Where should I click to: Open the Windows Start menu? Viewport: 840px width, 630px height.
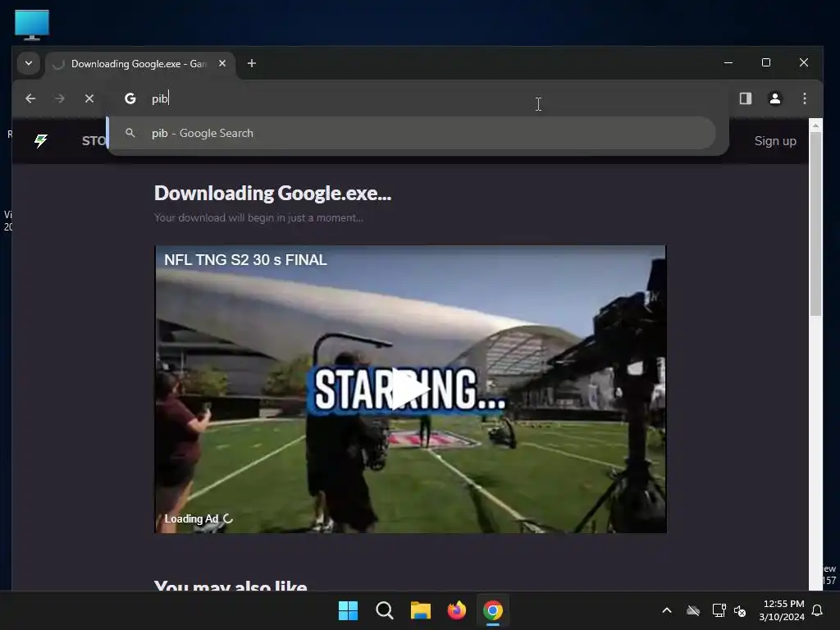[x=348, y=610]
